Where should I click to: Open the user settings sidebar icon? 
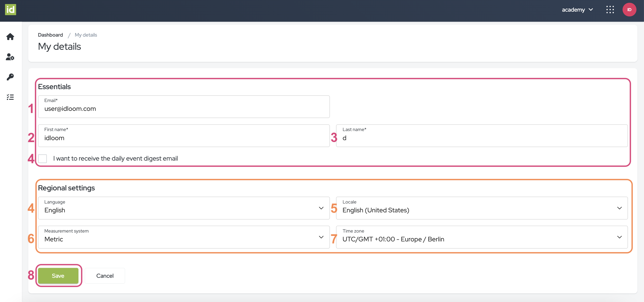[10, 57]
